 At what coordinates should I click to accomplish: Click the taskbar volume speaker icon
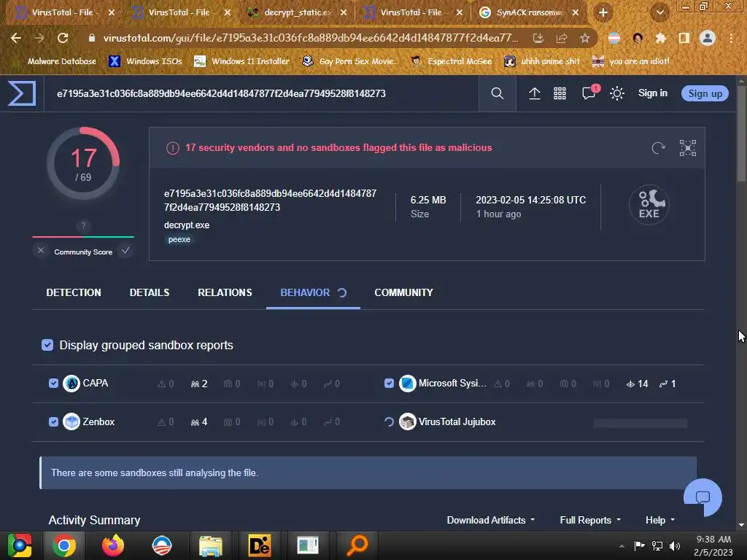(675, 545)
